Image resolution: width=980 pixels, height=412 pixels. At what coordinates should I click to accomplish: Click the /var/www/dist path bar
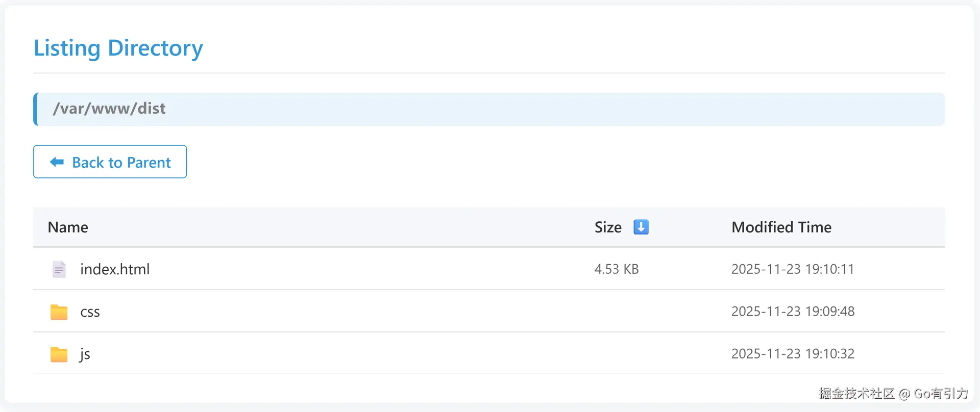[489, 109]
